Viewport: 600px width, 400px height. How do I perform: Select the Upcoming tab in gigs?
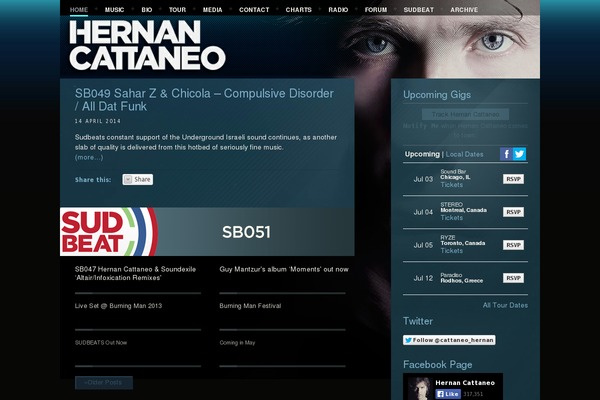click(x=422, y=154)
